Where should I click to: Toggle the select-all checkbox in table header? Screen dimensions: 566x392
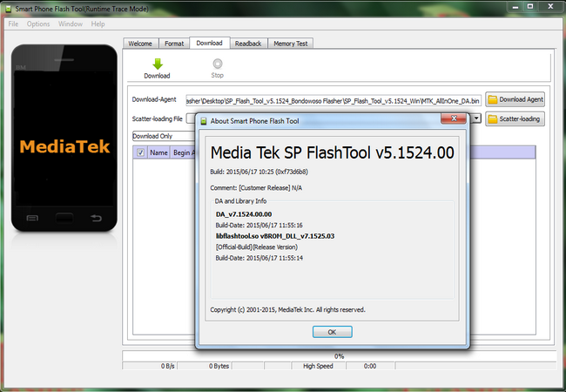(141, 152)
